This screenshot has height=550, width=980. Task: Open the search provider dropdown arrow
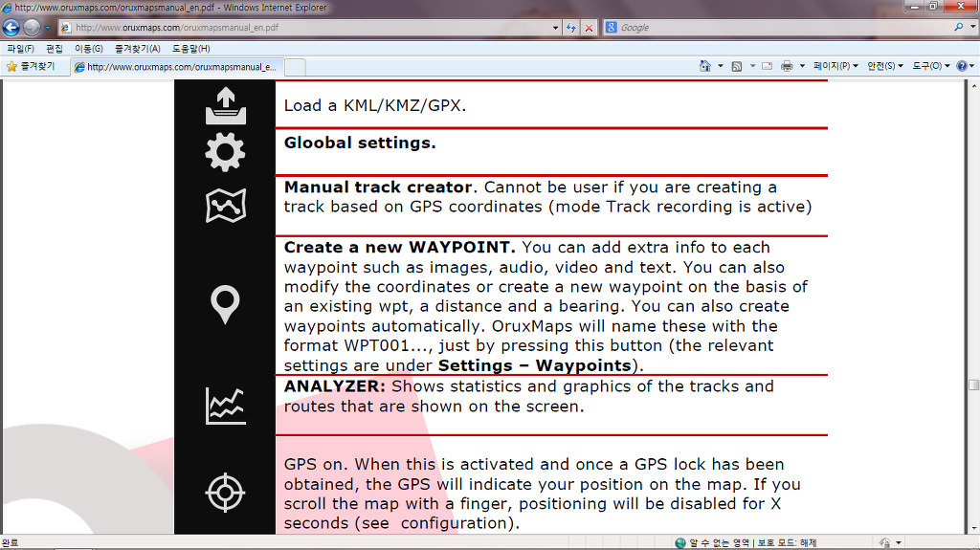(x=972, y=27)
